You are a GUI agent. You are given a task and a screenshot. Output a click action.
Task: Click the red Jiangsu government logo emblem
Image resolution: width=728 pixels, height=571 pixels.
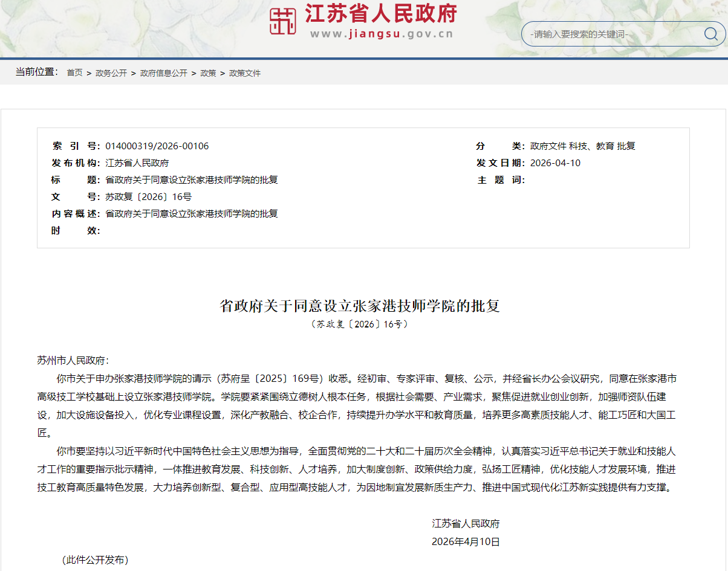(x=283, y=22)
